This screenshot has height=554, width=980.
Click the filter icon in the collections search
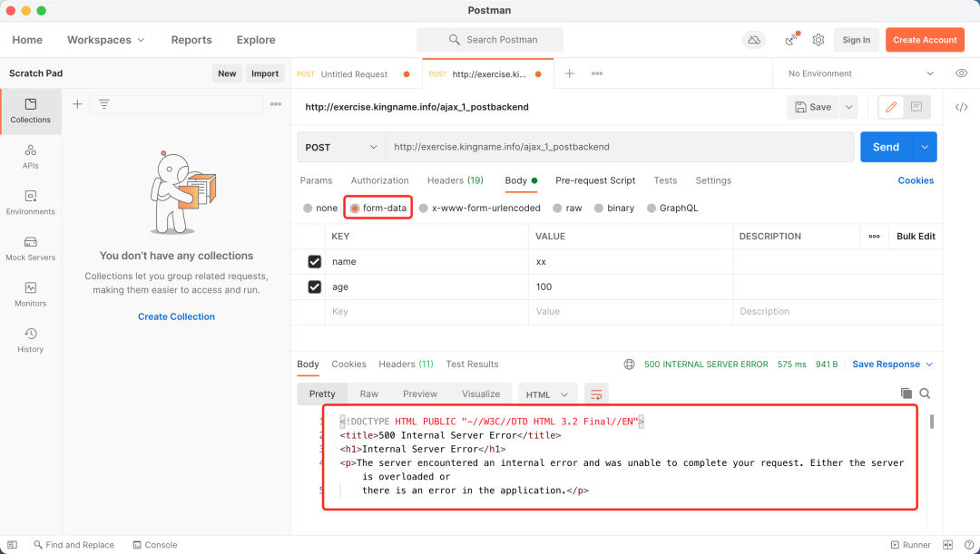(103, 104)
